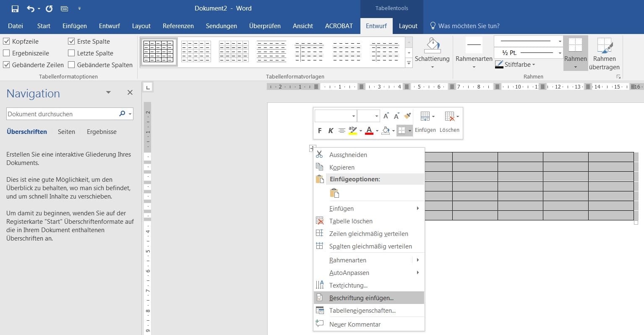Click the shading bucket in mini toolbar
The height and width of the screenshot is (335, 644).
(386, 131)
